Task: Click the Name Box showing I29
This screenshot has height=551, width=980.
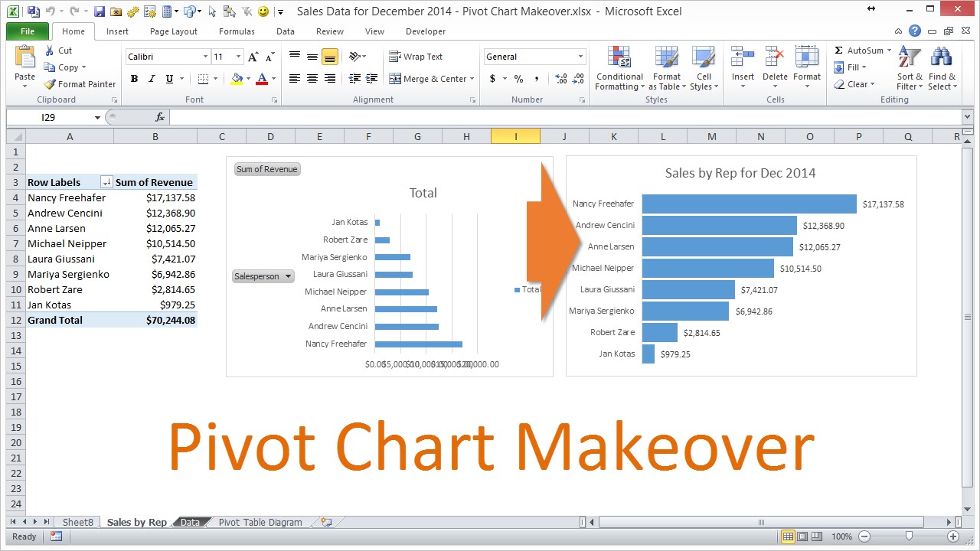Action: [50, 117]
